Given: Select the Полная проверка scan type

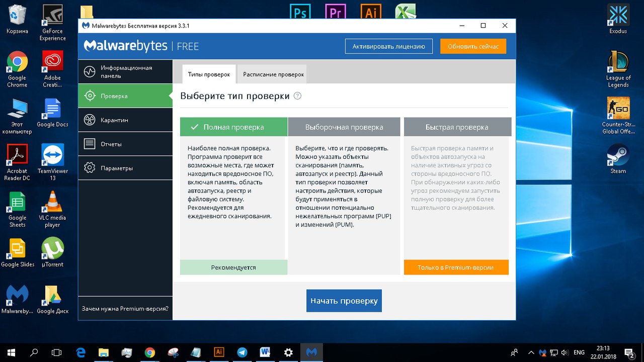Looking at the screenshot, I should pyautogui.click(x=233, y=127).
